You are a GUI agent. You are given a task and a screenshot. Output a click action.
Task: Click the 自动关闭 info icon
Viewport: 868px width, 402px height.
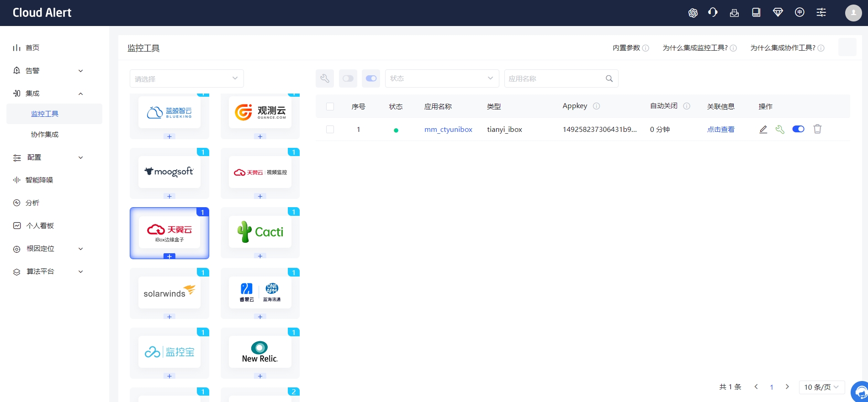[x=687, y=106]
